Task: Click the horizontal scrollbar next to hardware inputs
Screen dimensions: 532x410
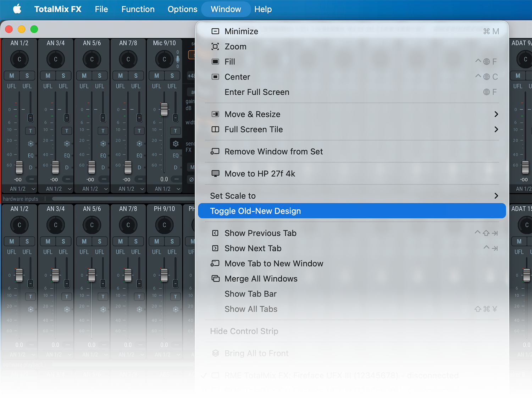Action: click(x=106, y=199)
